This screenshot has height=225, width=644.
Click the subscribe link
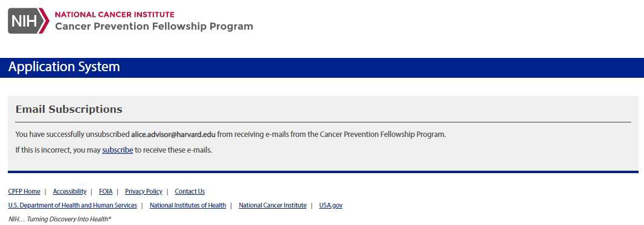click(117, 150)
